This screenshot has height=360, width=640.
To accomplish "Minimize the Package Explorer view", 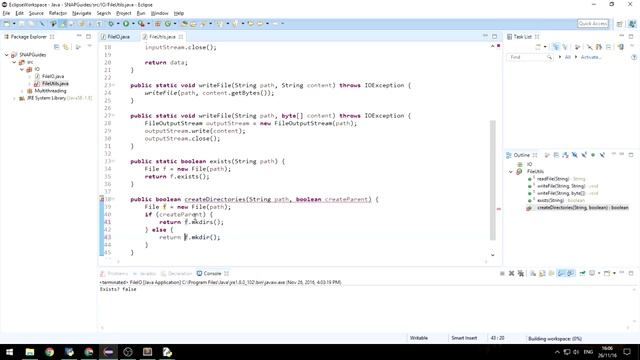I will pyautogui.click(x=79, y=36).
